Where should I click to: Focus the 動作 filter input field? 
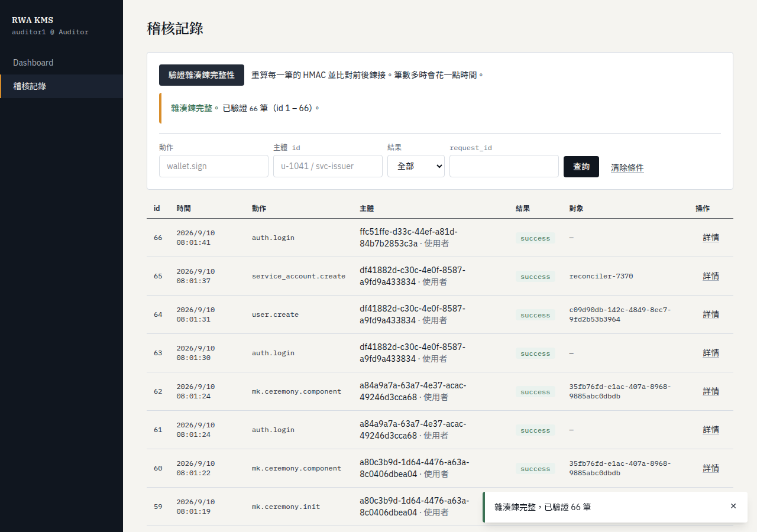[213, 166]
